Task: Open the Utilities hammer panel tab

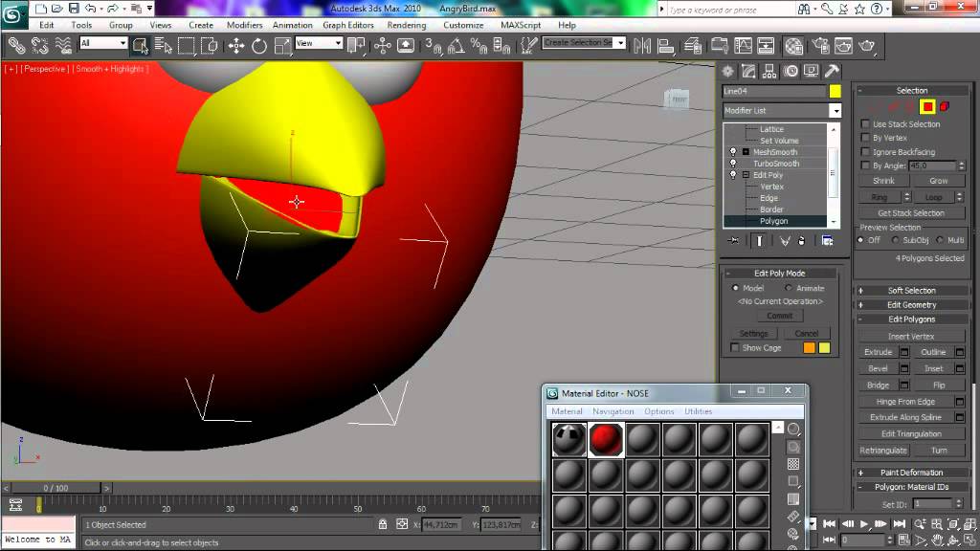Action: coord(832,71)
